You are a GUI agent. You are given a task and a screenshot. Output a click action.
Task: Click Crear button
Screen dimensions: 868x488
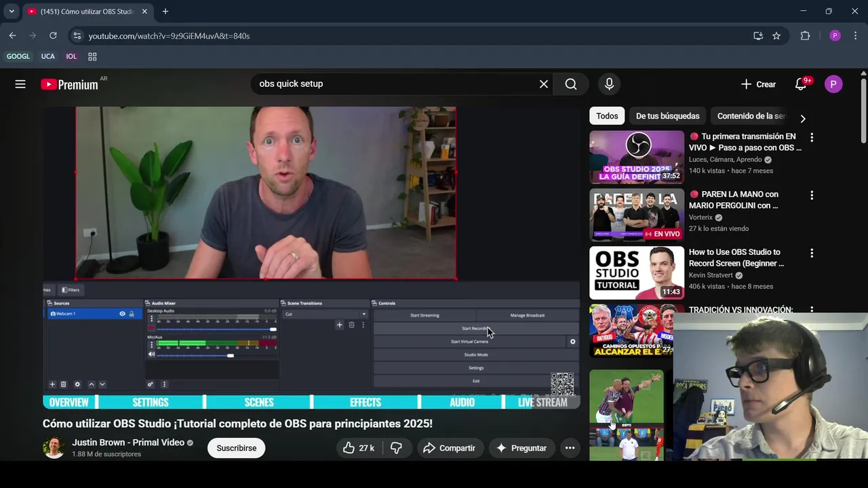(758, 84)
